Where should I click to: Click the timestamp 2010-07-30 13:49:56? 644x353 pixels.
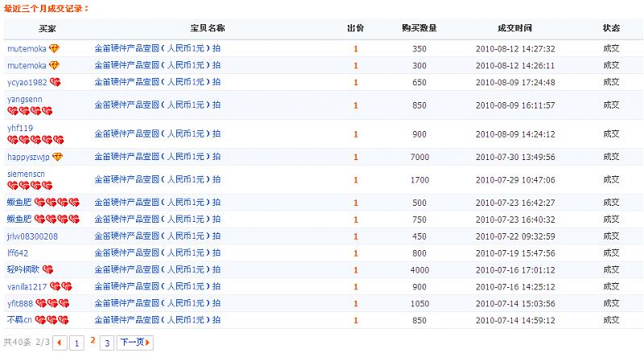[x=515, y=158]
